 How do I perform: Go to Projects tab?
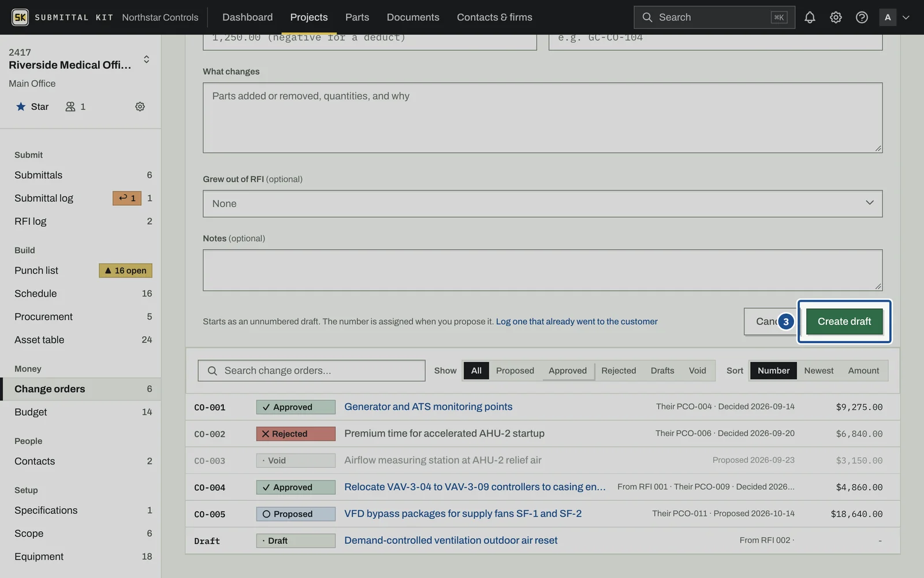(x=309, y=17)
